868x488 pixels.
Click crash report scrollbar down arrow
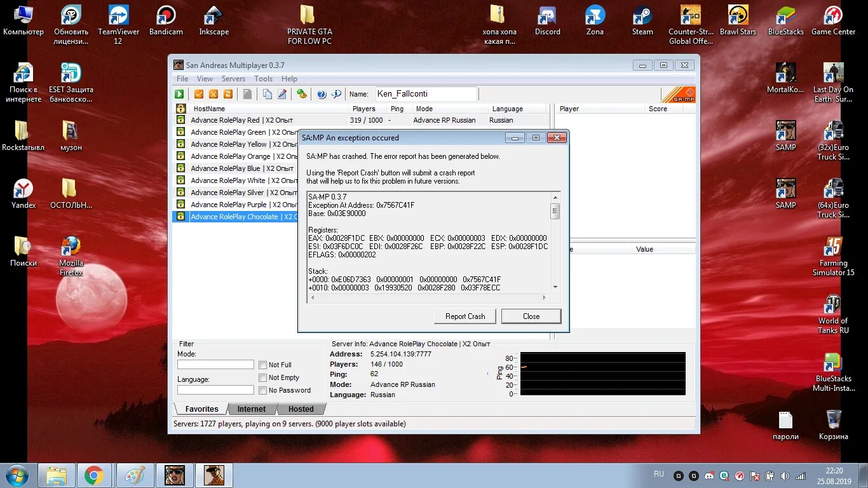(555, 287)
